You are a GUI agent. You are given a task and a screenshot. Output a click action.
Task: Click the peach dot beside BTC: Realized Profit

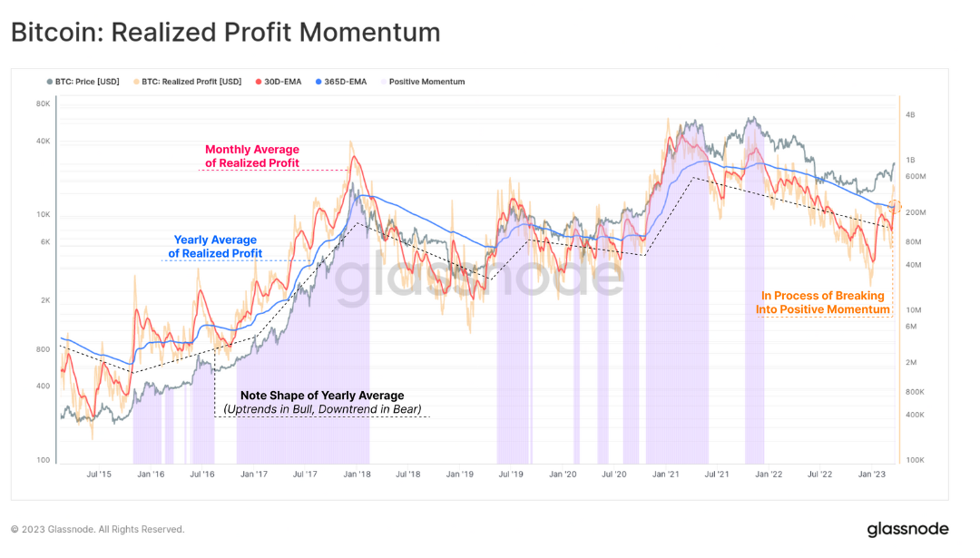pyautogui.click(x=136, y=82)
